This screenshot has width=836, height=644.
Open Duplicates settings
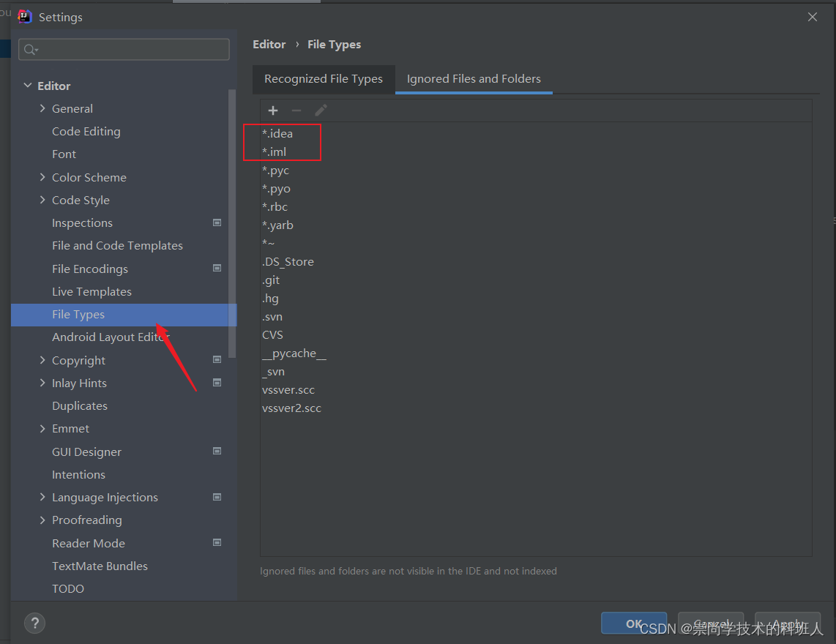pyautogui.click(x=80, y=405)
